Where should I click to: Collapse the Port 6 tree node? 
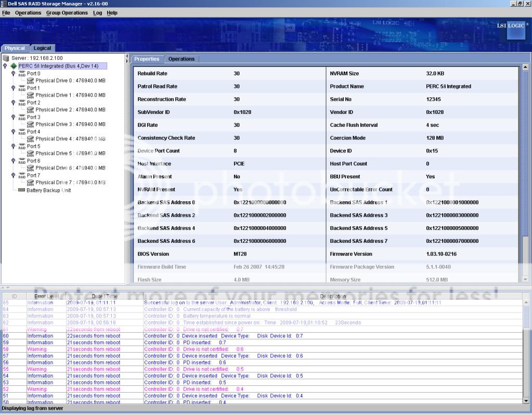pos(14,161)
